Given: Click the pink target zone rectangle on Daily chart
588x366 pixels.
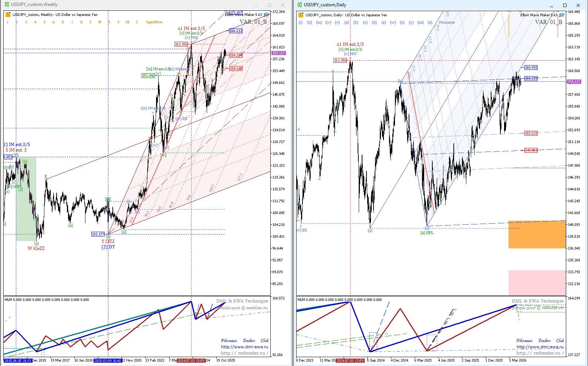Looking at the screenshot, I should [x=537, y=282].
